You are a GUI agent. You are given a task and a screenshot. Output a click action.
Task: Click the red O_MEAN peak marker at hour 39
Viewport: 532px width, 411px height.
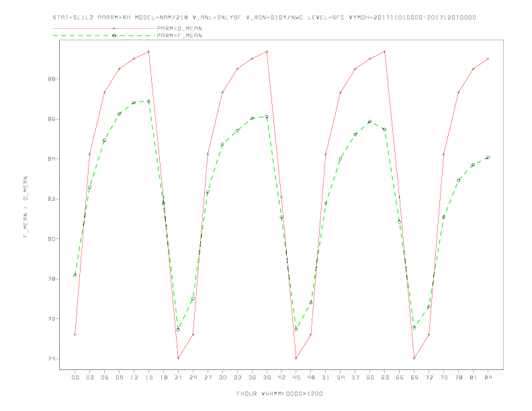[x=267, y=52]
